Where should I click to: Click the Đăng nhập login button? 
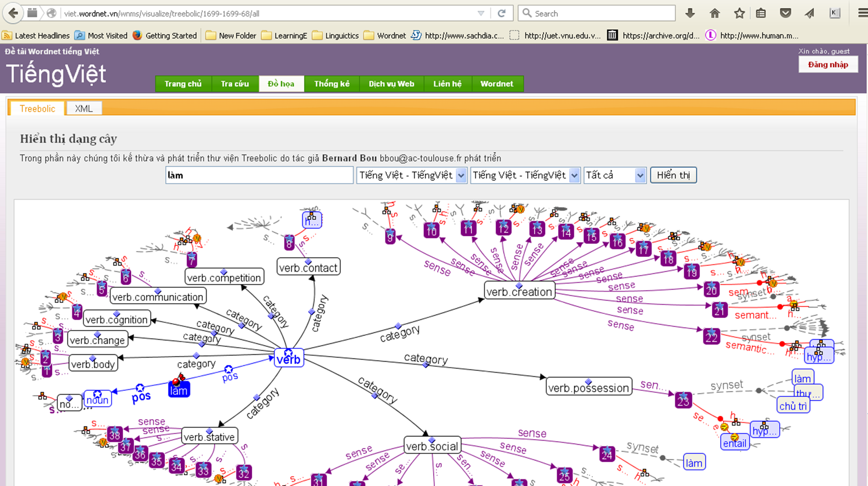828,65
